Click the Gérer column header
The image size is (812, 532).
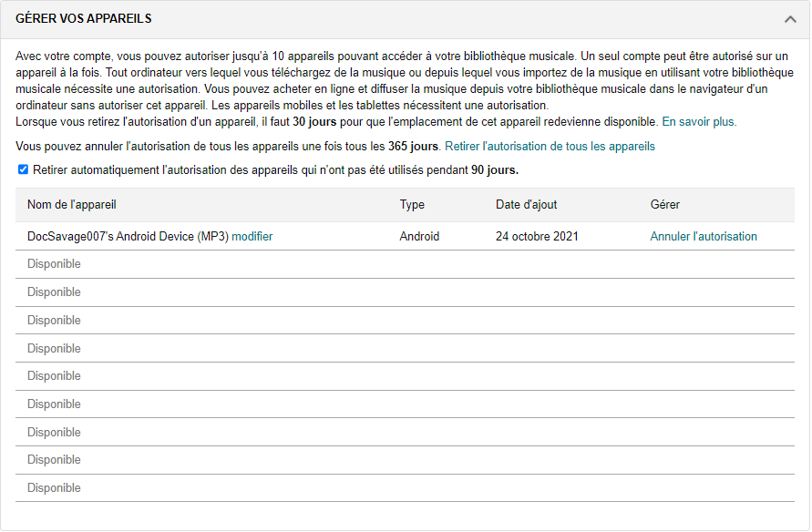click(665, 205)
